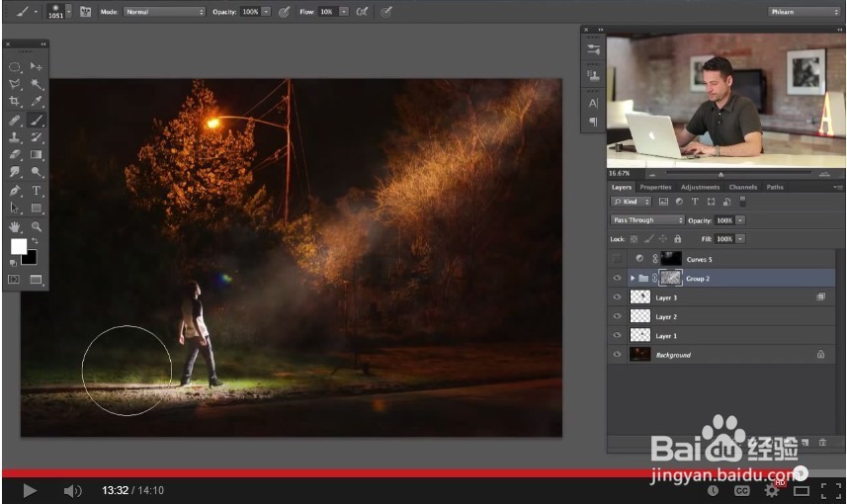The width and height of the screenshot is (847, 504).
Task: Open the Pass Through blend mode dropdown
Action: tap(647, 219)
